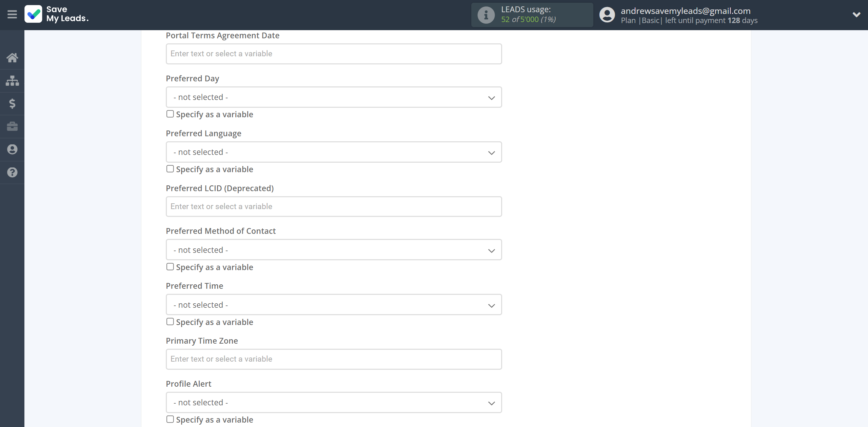Open billing dollar icon in sidebar
This screenshot has width=868, height=427.
coord(12,103)
